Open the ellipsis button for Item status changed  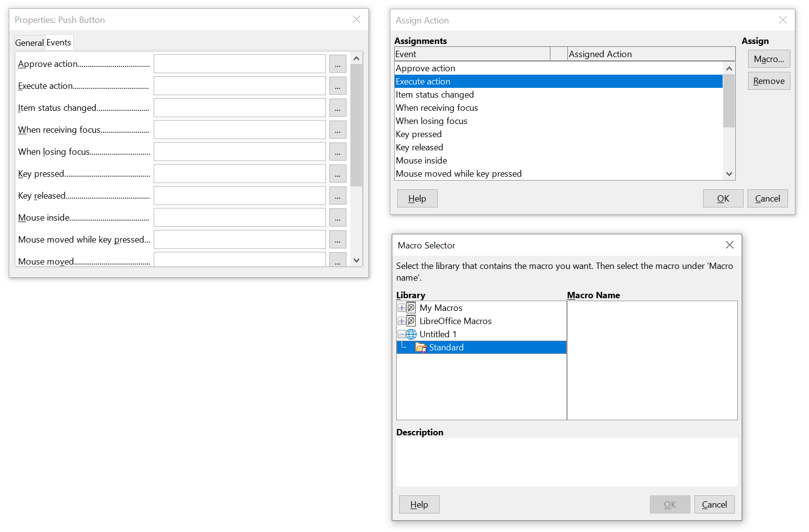tap(338, 108)
